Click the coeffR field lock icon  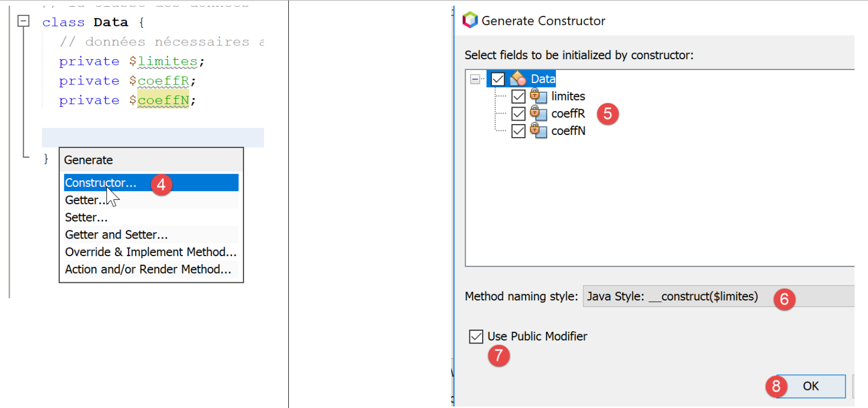coord(538,113)
